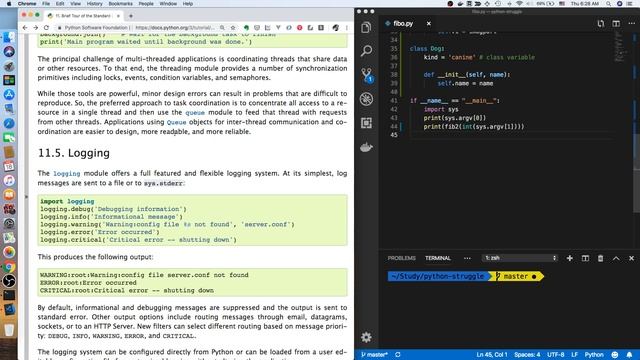This screenshot has width=640, height=360.
Task: Open the View menu
Action: (x=76, y=4)
